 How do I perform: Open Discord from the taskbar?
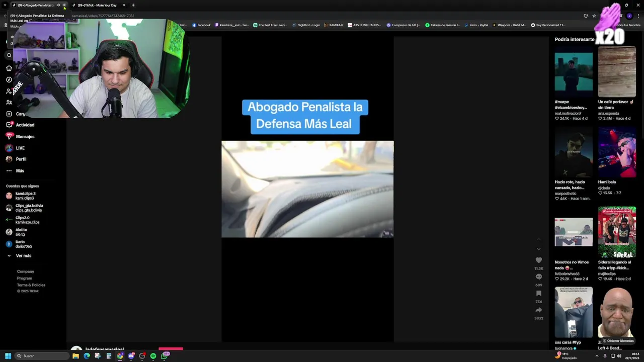(x=131, y=356)
